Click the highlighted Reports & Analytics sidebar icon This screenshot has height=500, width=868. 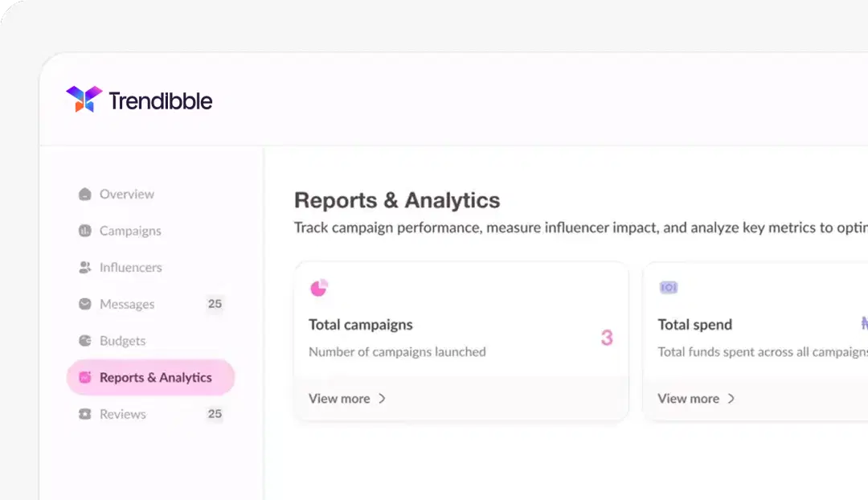point(85,378)
